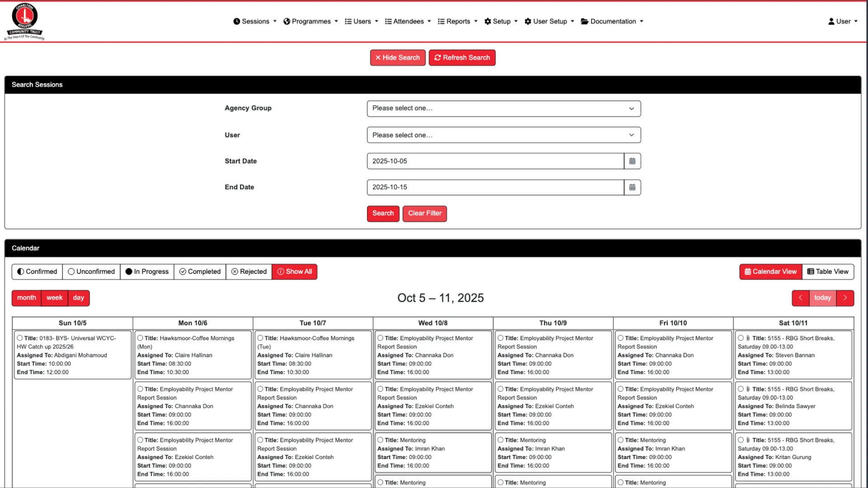868x488 pixels.
Task: Switch calendar to month view
Action: pyautogui.click(x=26, y=298)
